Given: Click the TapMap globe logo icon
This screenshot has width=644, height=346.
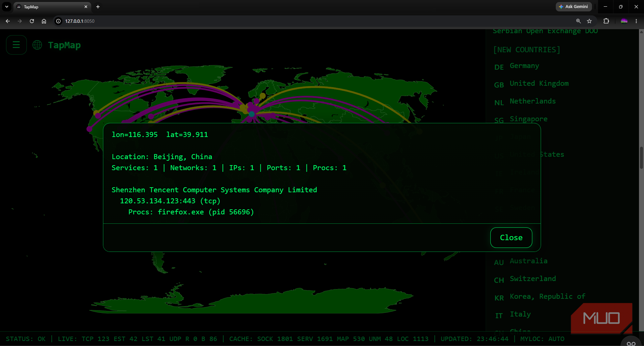Looking at the screenshot, I should click(37, 45).
